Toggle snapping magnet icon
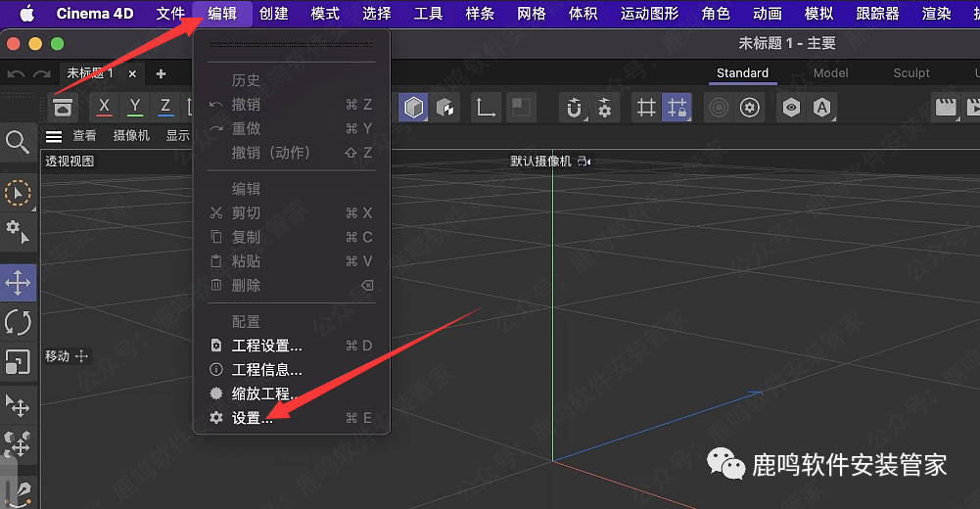This screenshot has height=509, width=980. [x=574, y=108]
